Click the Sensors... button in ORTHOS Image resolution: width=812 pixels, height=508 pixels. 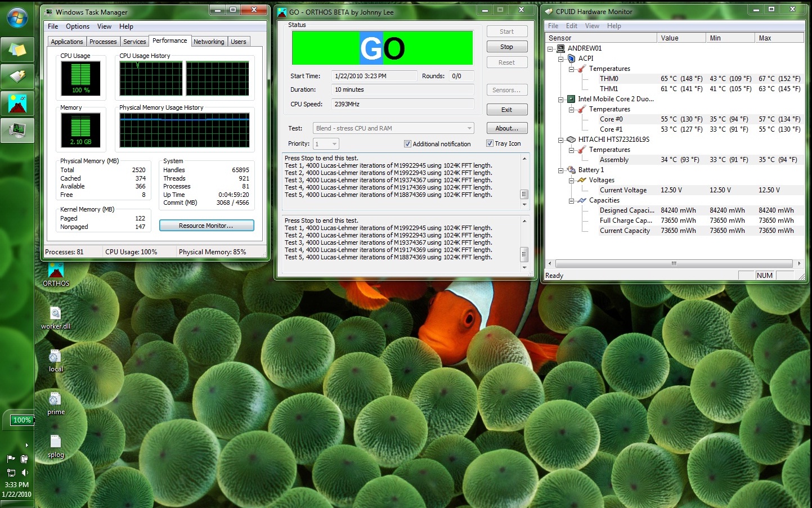pyautogui.click(x=506, y=90)
